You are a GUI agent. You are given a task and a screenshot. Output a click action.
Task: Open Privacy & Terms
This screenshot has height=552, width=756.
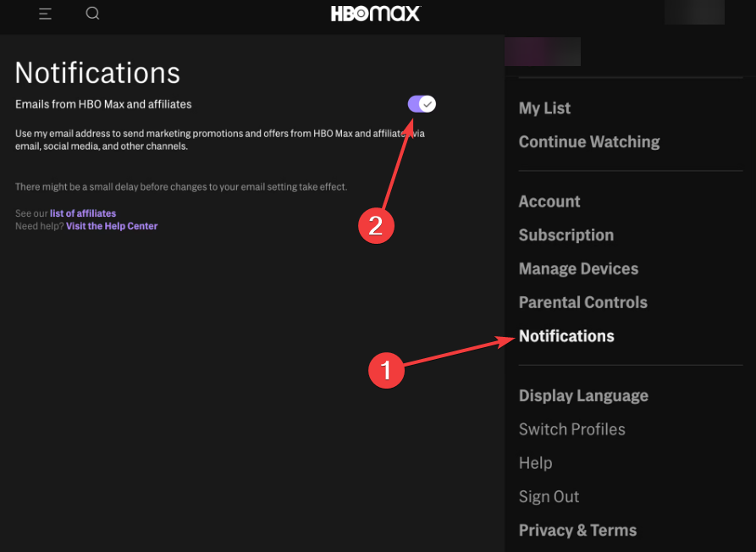click(x=577, y=530)
